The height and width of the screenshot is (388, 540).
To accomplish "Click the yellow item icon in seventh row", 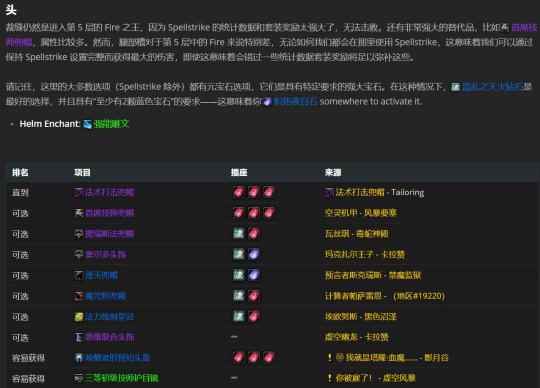I will pos(79,316).
